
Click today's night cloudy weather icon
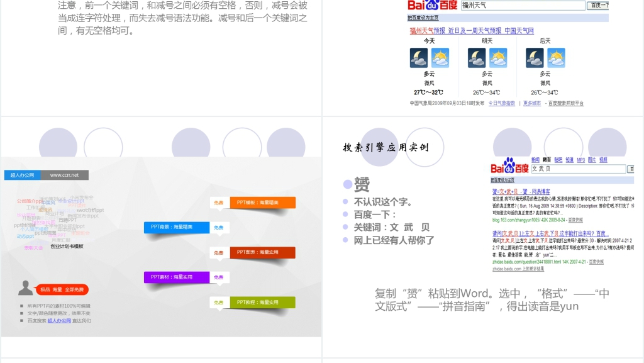pyautogui.click(x=419, y=58)
